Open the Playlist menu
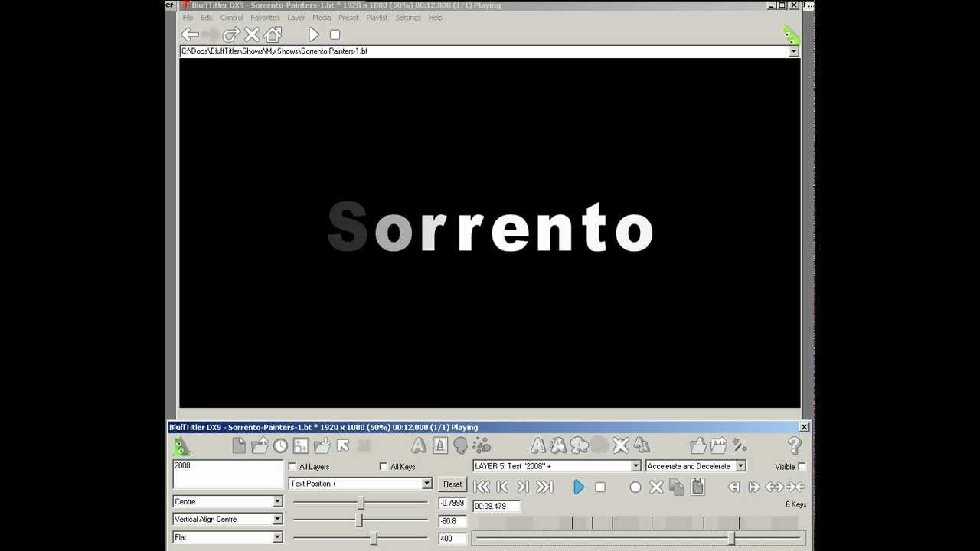This screenshot has width=980, height=551. click(x=377, y=18)
